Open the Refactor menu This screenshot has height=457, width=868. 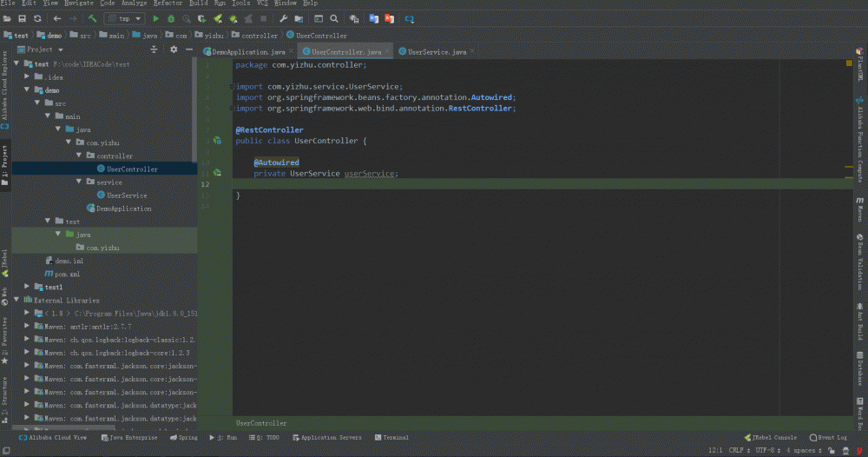point(168,3)
